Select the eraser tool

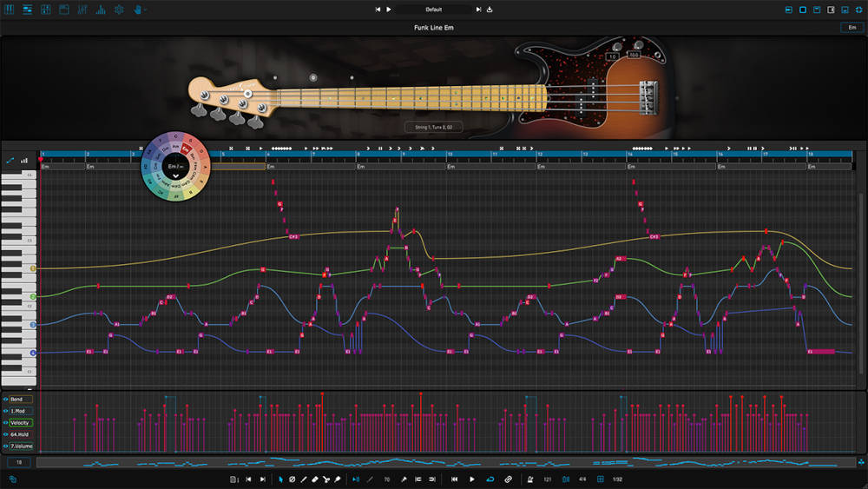[315, 479]
